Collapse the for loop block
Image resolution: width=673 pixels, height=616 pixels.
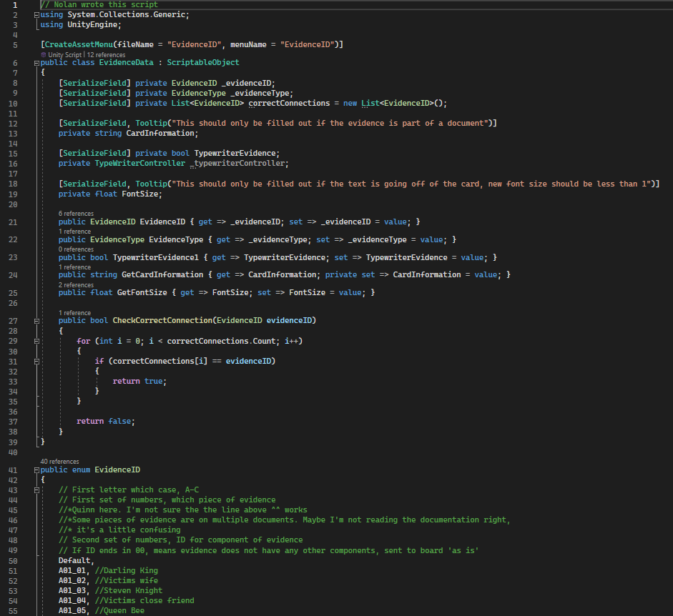coord(36,342)
